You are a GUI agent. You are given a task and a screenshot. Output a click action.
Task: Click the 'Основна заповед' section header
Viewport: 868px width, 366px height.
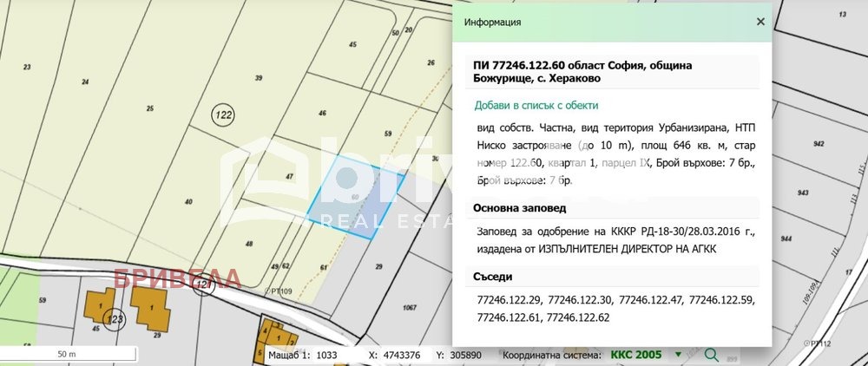click(519, 208)
